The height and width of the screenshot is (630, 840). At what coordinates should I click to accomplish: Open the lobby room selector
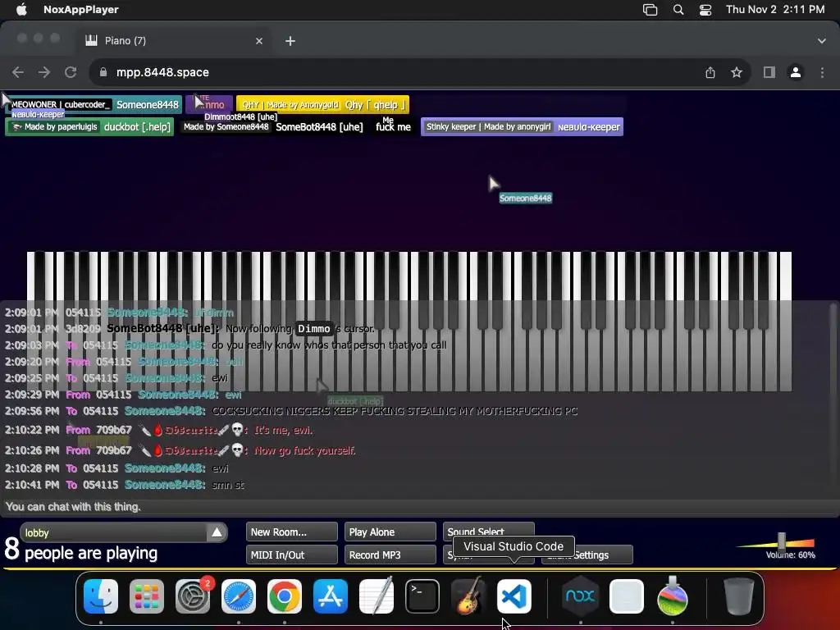click(x=124, y=532)
